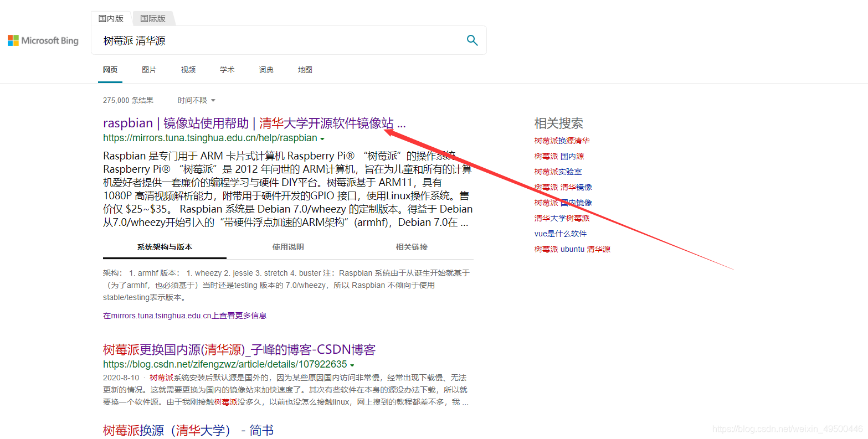Click the https://mirrors.tuna.tsinghua.edu.cn/help/raspbian URL
The height and width of the screenshot is (439, 868).
pyautogui.click(x=210, y=138)
